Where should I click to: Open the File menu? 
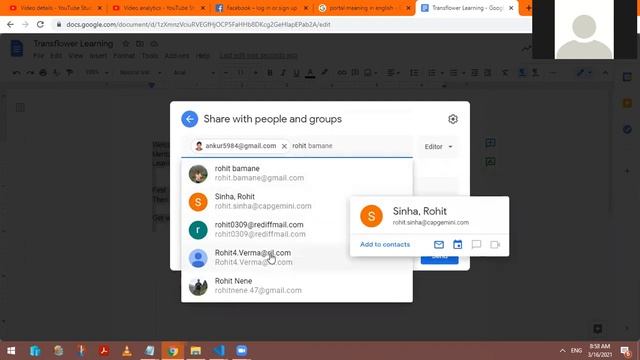(38, 56)
